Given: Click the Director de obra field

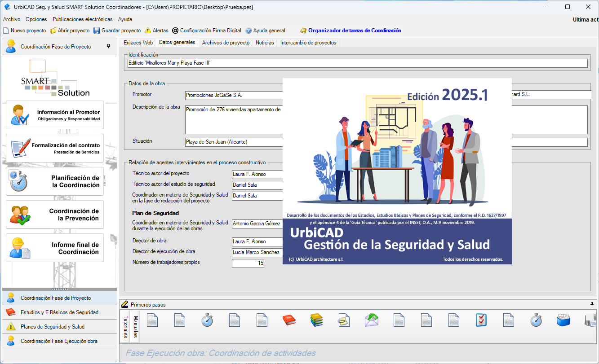Looking at the screenshot, I should click(257, 241).
